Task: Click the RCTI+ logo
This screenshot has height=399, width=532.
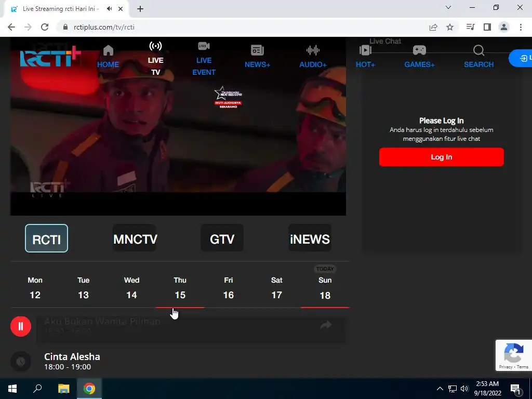Action: 50,56
